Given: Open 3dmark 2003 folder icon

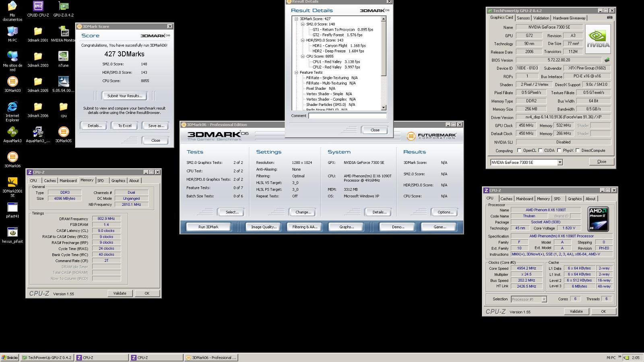Looking at the screenshot, I should [x=38, y=59].
